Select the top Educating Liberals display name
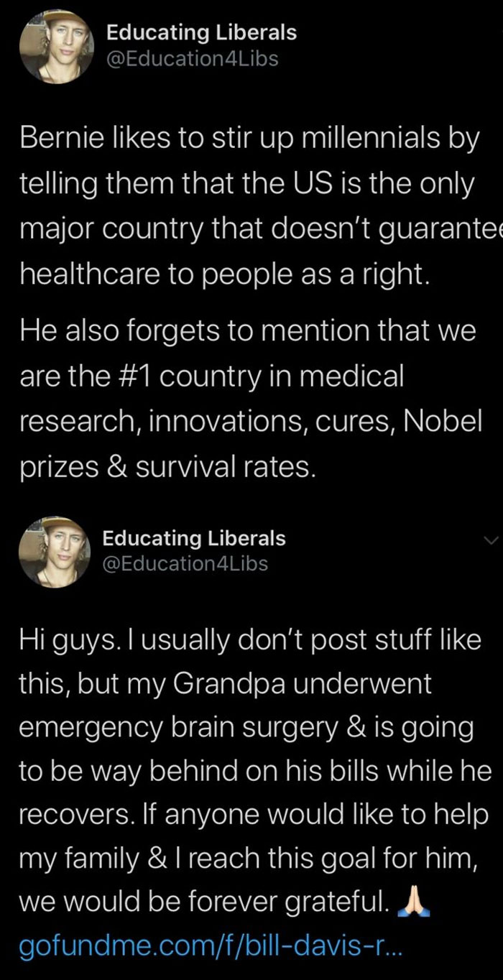 tap(201, 32)
